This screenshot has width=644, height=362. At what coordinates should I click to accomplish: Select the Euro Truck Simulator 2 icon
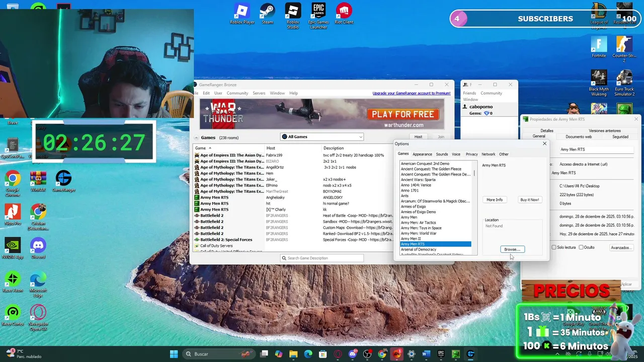[x=624, y=83]
